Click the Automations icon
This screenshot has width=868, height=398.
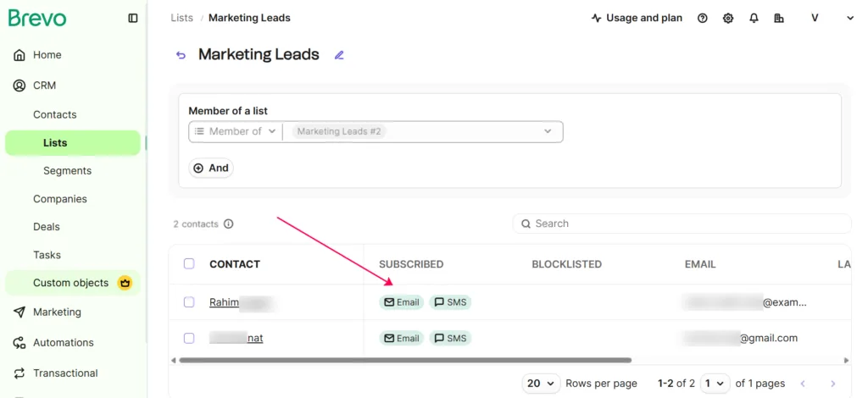point(19,343)
